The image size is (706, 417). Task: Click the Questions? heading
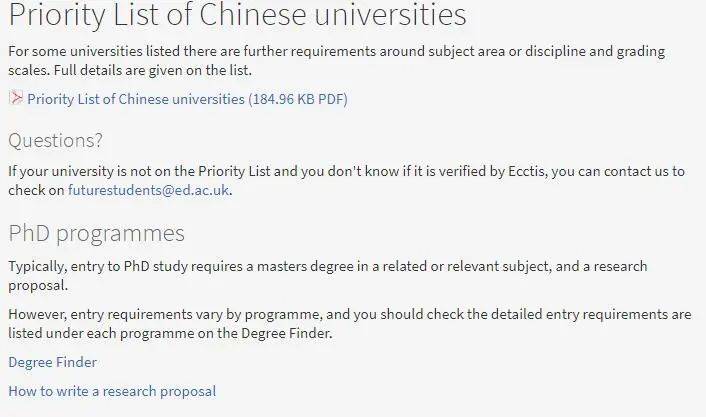pos(55,141)
